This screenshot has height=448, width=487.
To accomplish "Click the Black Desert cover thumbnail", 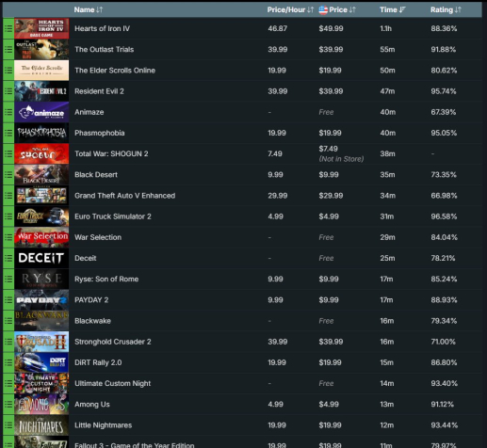I will 41,175.
